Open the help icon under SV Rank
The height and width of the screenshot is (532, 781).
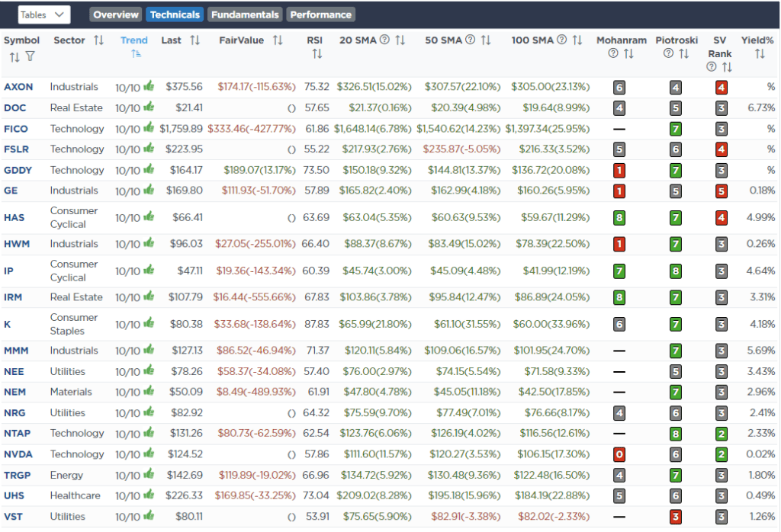pyautogui.click(x=712, y=66)
